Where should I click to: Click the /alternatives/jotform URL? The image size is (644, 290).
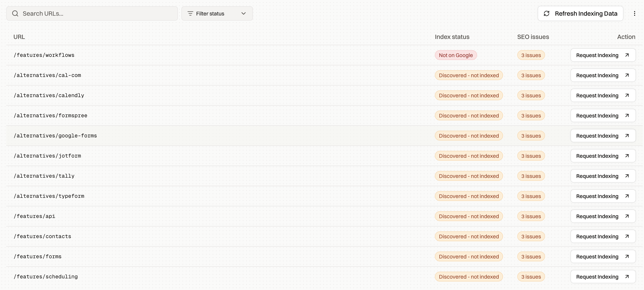tap(47, 156)
